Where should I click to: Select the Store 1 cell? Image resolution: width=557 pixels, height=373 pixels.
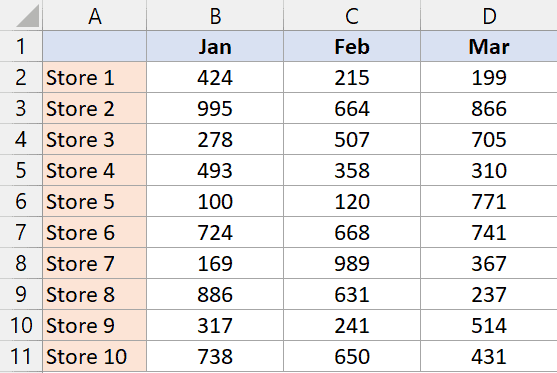click(x=94, y=77)
